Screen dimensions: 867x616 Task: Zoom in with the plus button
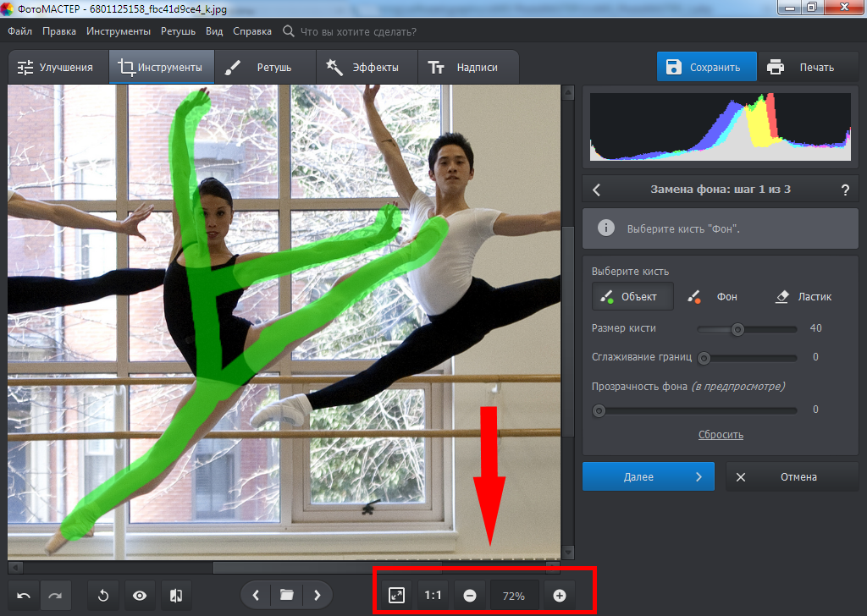point(559,596)
